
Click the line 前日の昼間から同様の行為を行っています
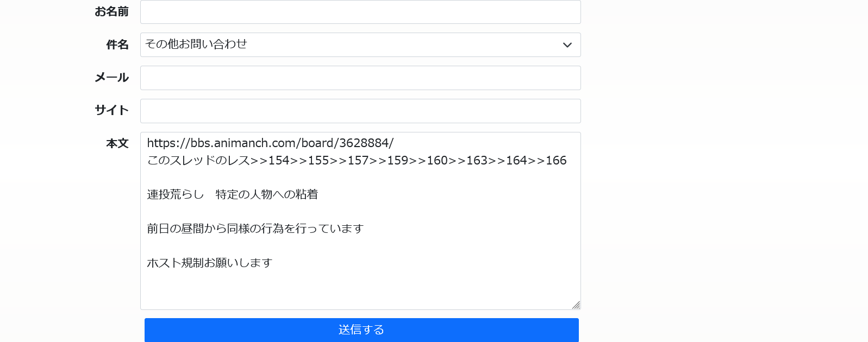(x=255, y=229)
